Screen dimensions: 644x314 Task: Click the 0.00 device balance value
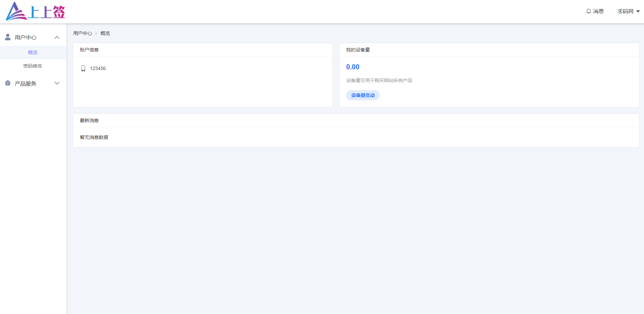tap(352, 67)
